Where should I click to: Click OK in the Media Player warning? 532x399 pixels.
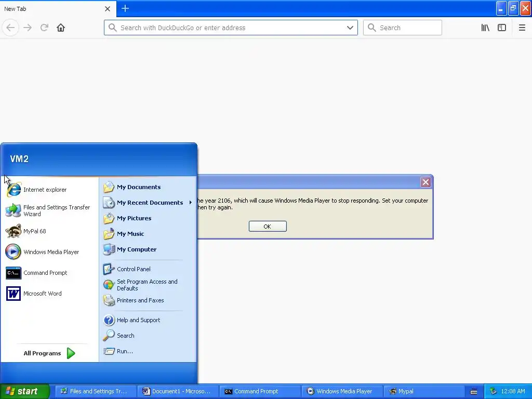click(x=268, y=227)
